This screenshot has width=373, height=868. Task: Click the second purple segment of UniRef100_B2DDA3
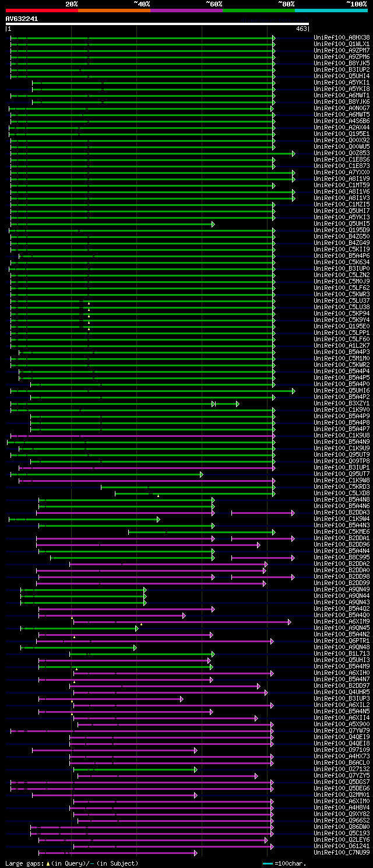click(x=263, y=513)
